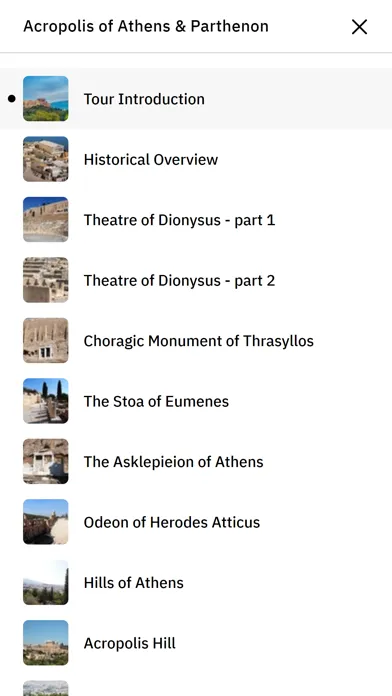The height and width of the screenshot is (696, 392).
Task: Jump to Theatre of Dionysus - part 2
Action: click(x=179, y=281)
